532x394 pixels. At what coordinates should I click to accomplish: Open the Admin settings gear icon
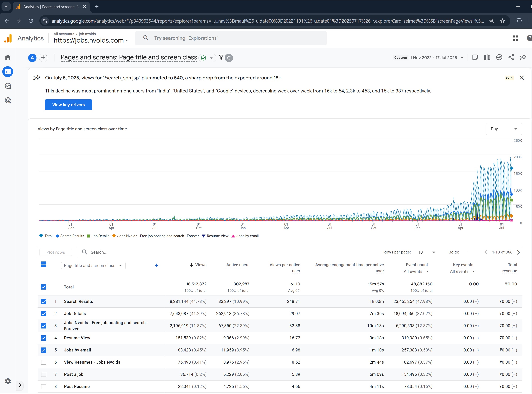(x=8, y=381)
